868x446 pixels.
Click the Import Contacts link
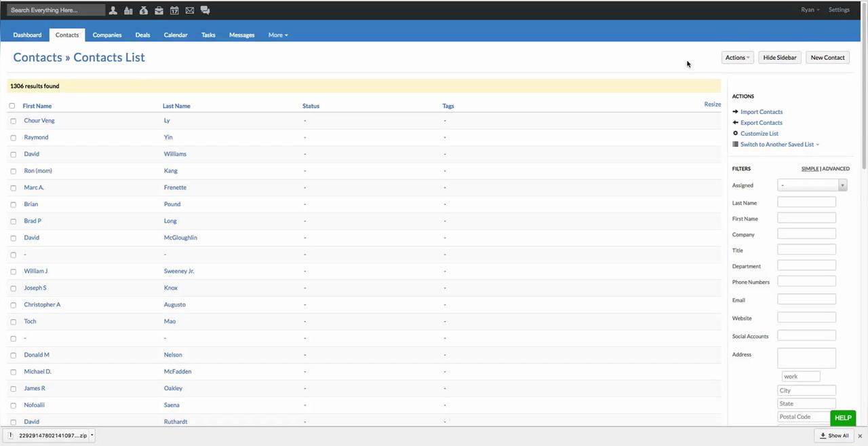click(762, 112)
